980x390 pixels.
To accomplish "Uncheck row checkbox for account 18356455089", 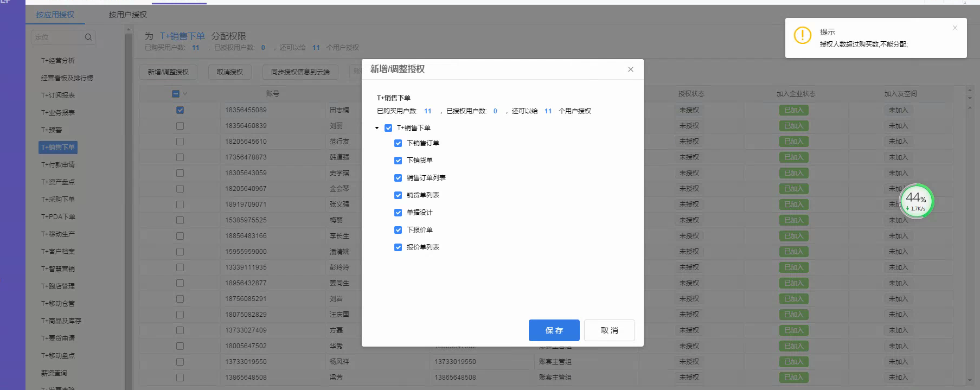I will (180, 110).
